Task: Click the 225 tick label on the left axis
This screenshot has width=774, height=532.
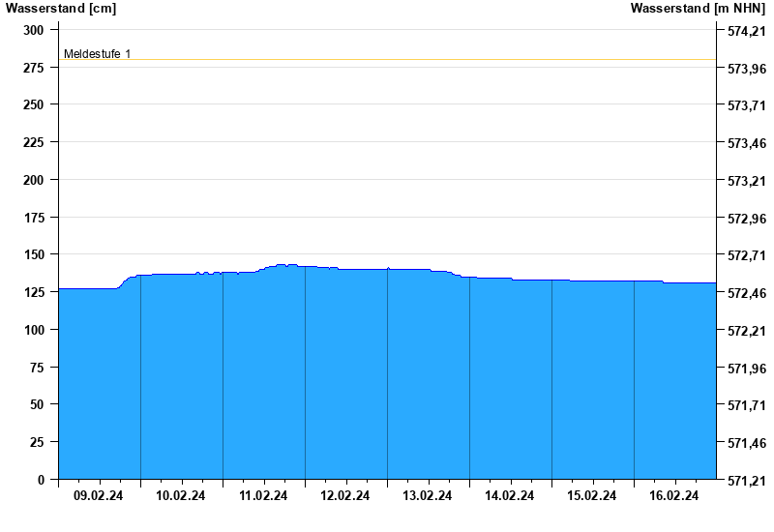Action: (34, 142)
